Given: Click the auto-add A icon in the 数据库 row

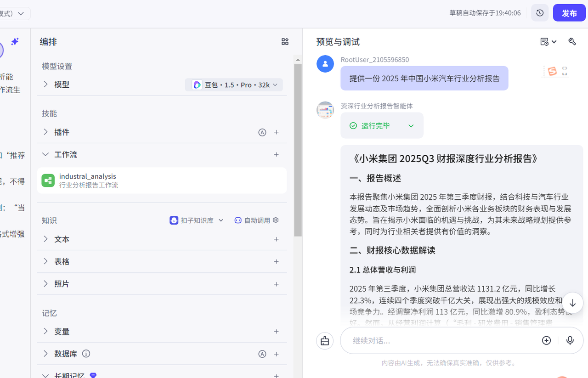Looking at the screenshot, I should point(262,354).
